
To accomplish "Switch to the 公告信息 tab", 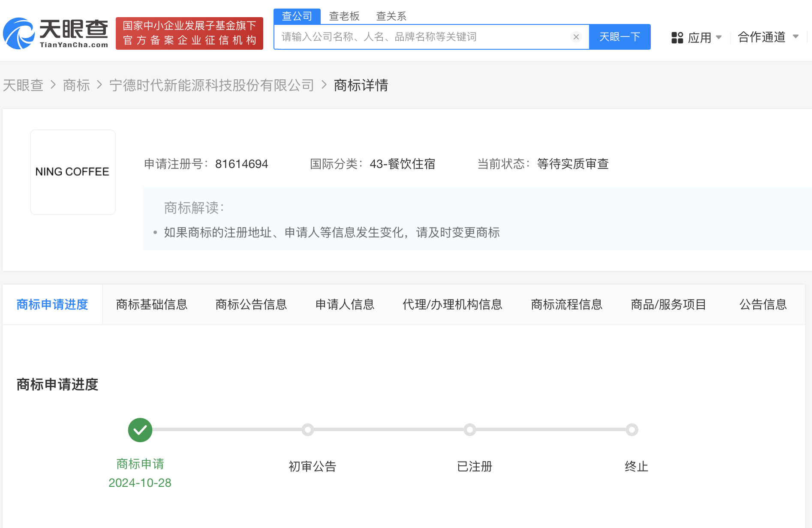I will pos(763,305).
